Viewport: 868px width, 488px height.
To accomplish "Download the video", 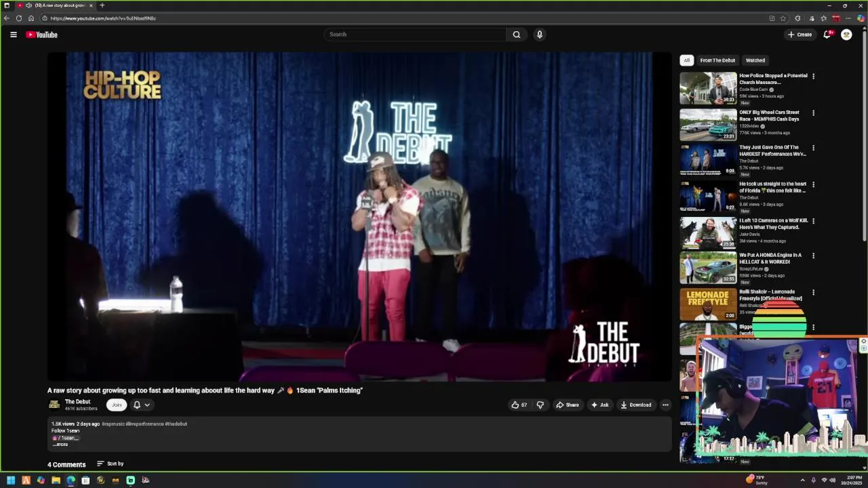I will [x=635, y=405].
